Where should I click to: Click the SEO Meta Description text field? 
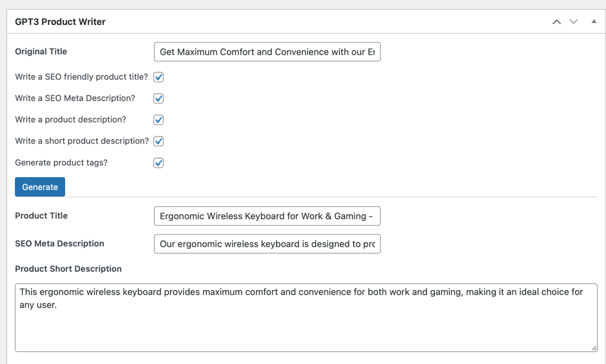267,244
